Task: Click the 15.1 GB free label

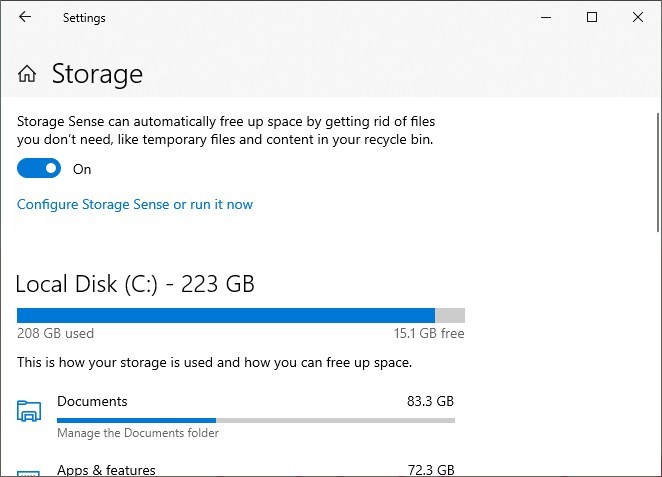Action: pos(428,334)
